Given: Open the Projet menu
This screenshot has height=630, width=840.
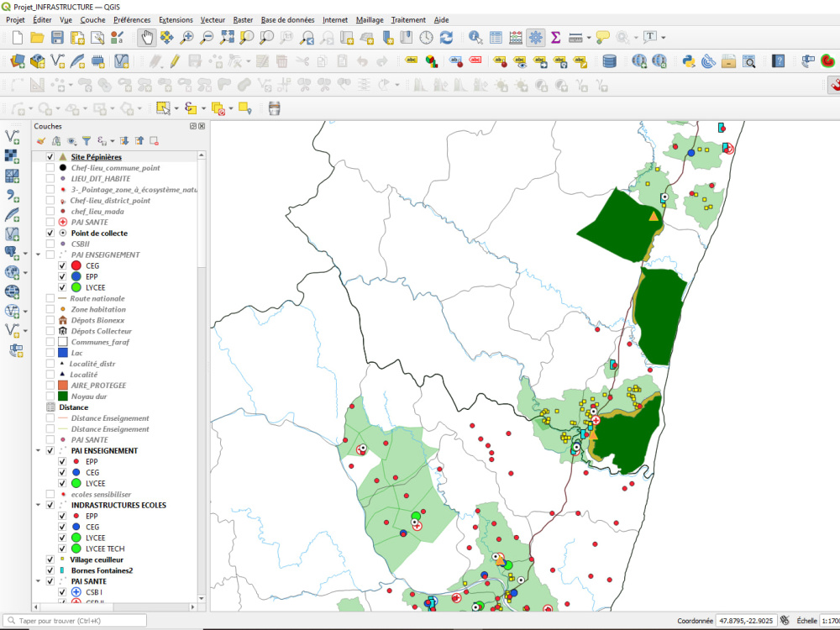Looking at the screenshot, I should click(15, 20).
